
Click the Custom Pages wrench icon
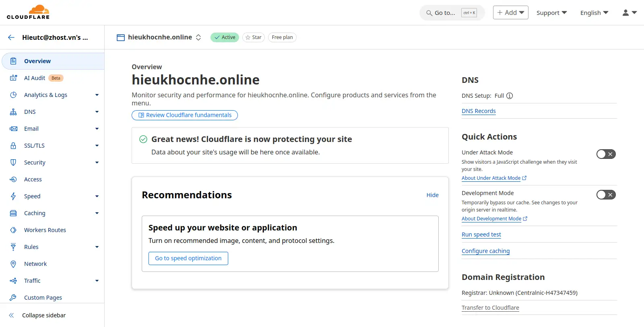pyautogui.click(x=13, y=298)
